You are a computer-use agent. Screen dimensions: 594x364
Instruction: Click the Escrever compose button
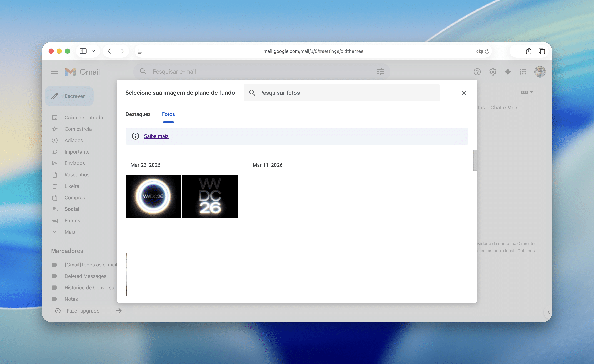coord(69,96)
